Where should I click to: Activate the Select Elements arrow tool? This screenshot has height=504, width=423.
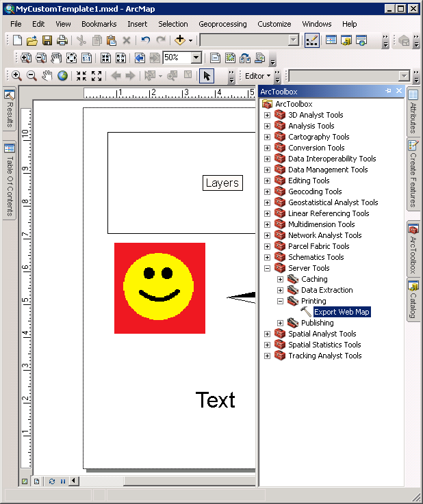(x=207, y=76)
